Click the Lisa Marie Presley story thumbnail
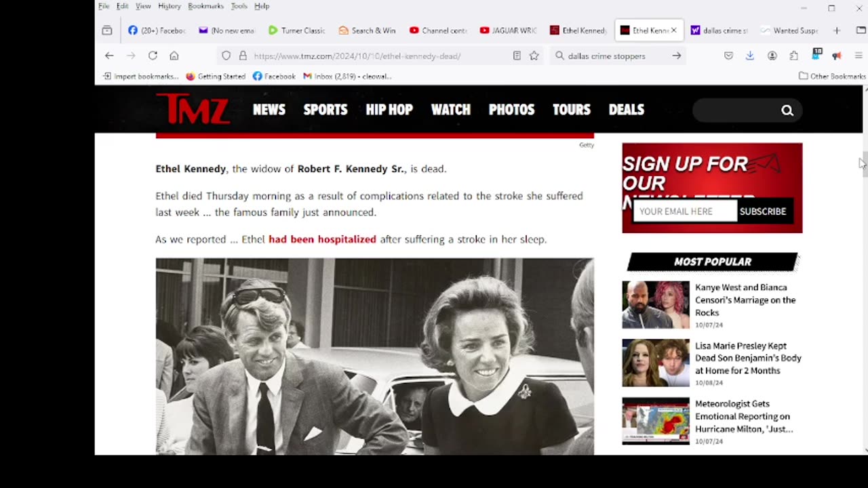 [656, 363]
